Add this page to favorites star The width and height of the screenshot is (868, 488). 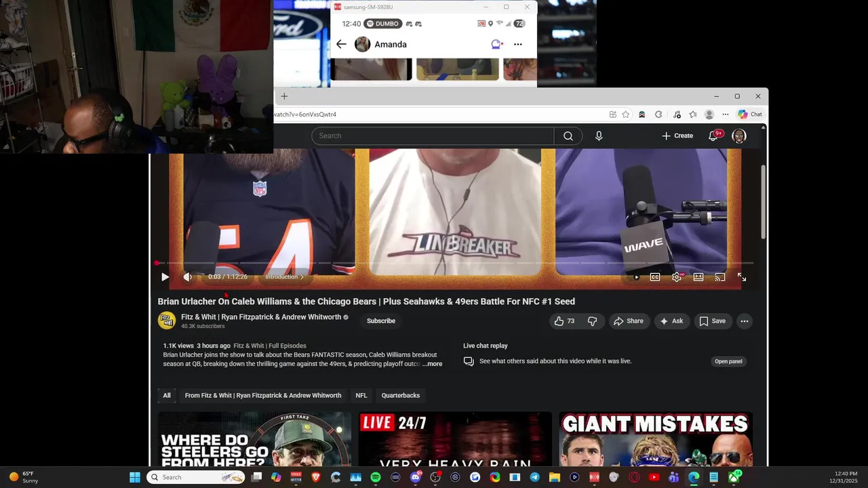point(626,115)
